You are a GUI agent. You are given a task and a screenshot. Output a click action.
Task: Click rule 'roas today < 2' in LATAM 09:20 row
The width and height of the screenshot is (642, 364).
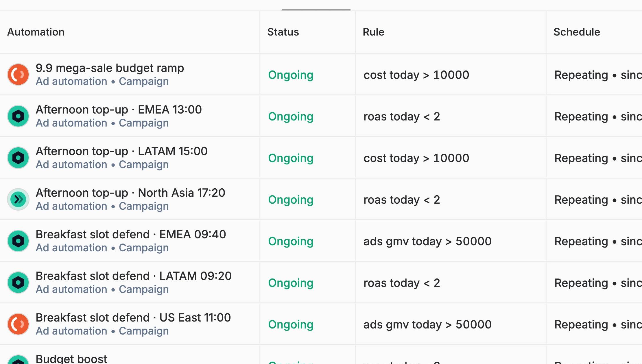tap(402, 283)
